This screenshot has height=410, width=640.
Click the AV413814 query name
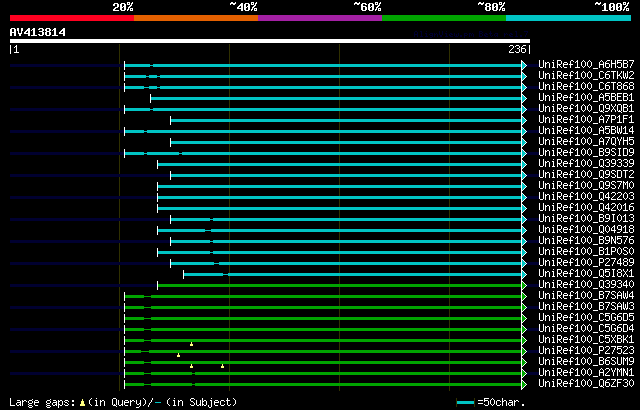tap(38, 33)
